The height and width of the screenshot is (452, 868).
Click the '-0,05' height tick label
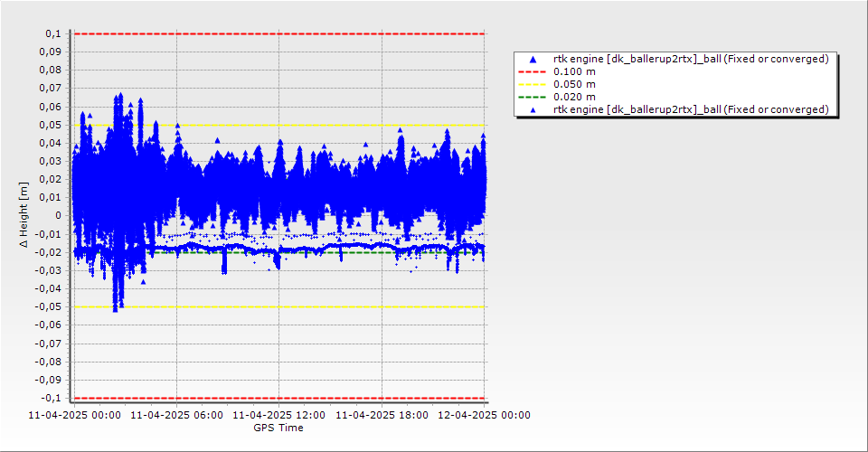coord(49,307)
